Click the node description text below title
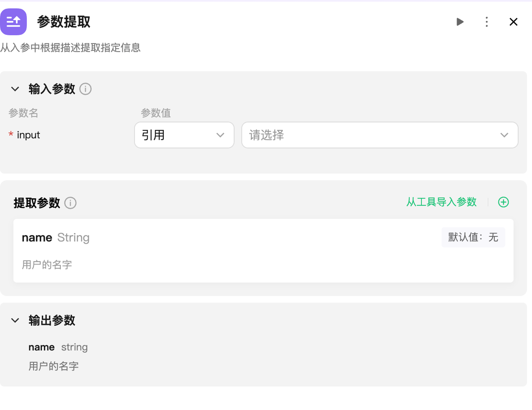 [x=70, y=48]
